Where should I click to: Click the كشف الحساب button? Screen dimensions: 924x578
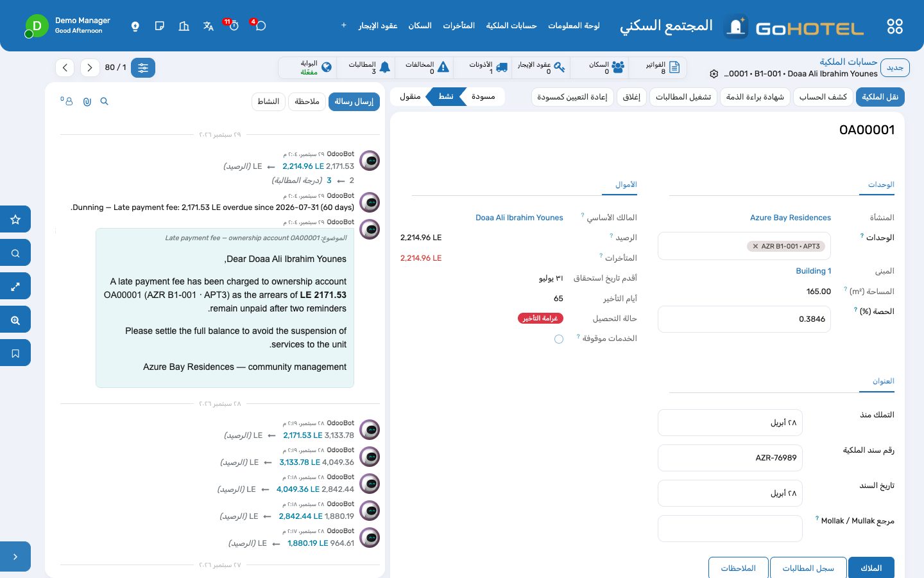tap(823, 97)
